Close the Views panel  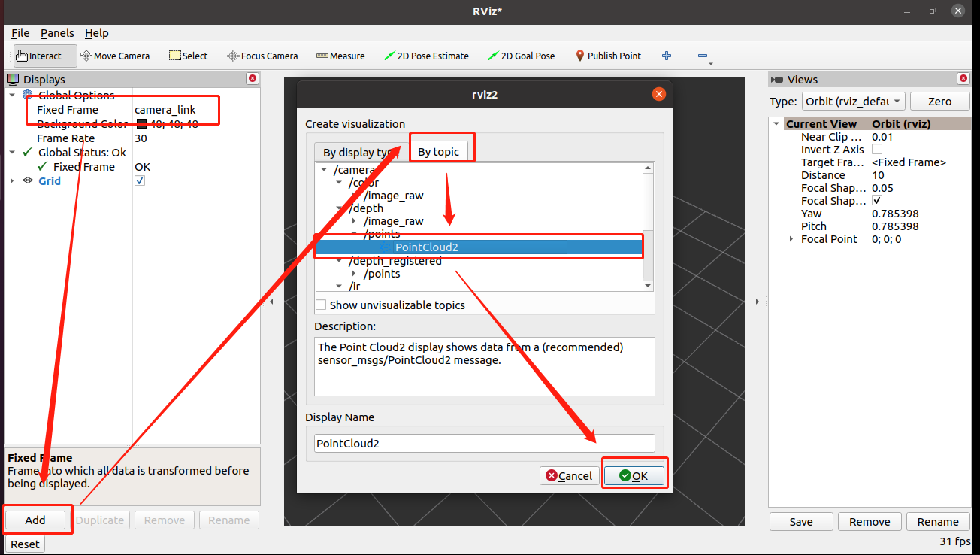(x=963, y=78)
